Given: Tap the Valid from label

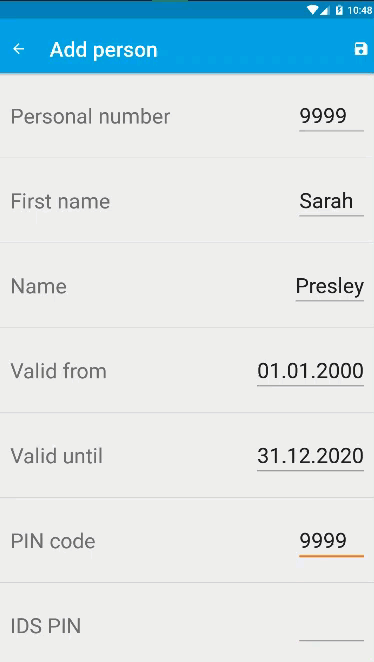Looking at the screenshot, I should point(59,371).
